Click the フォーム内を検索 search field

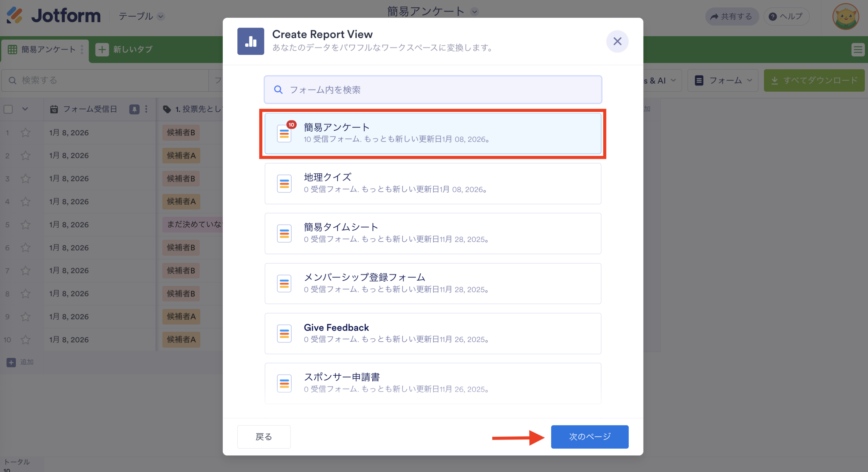tap(432, 90)
